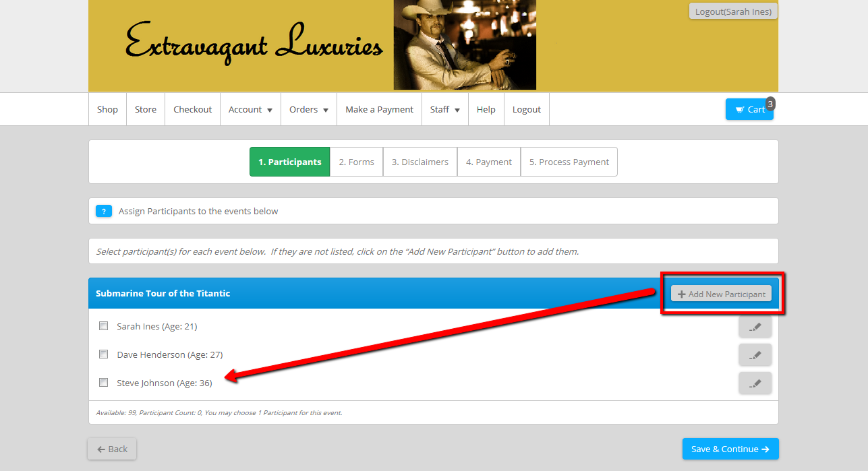Switch to the 2. Forms step
Viewport: 868px width, 471px height.
click(357, 162)
